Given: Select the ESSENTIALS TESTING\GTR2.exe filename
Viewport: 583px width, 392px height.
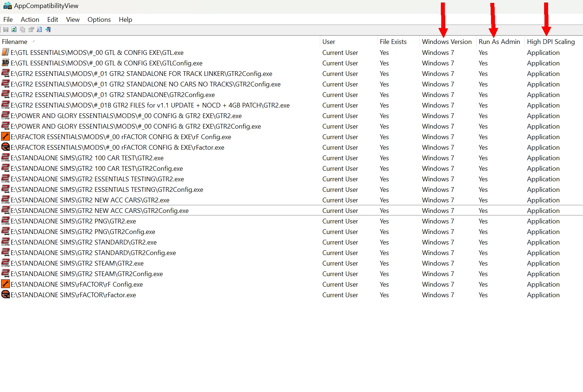Looking at the screenshot, I should point(97,179).
